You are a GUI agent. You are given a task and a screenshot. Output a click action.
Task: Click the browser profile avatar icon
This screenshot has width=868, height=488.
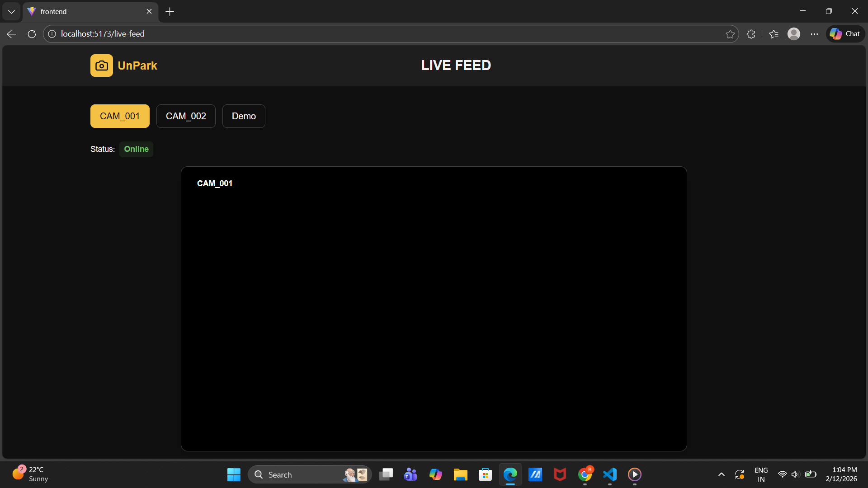794,34
